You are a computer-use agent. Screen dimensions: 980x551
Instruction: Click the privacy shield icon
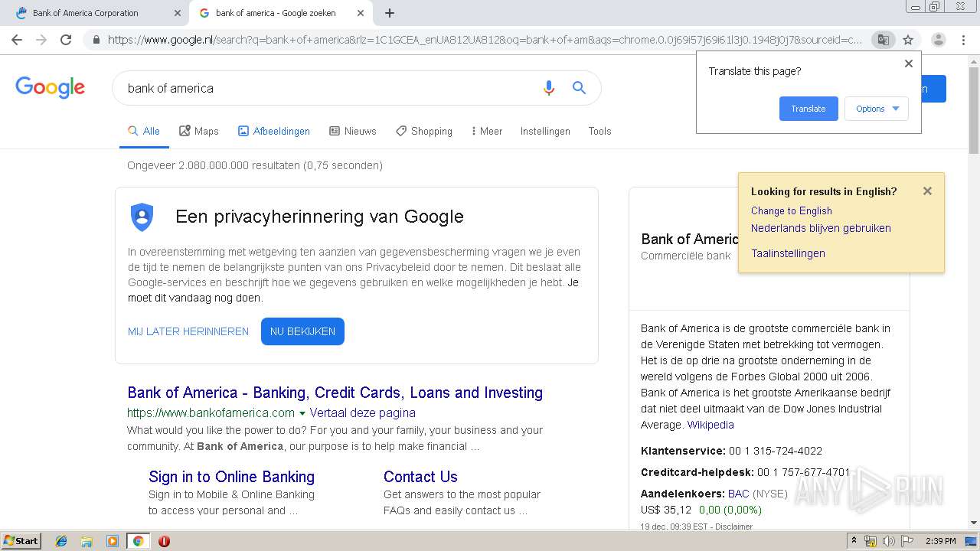pyautogui.click(x=142, y=217)
